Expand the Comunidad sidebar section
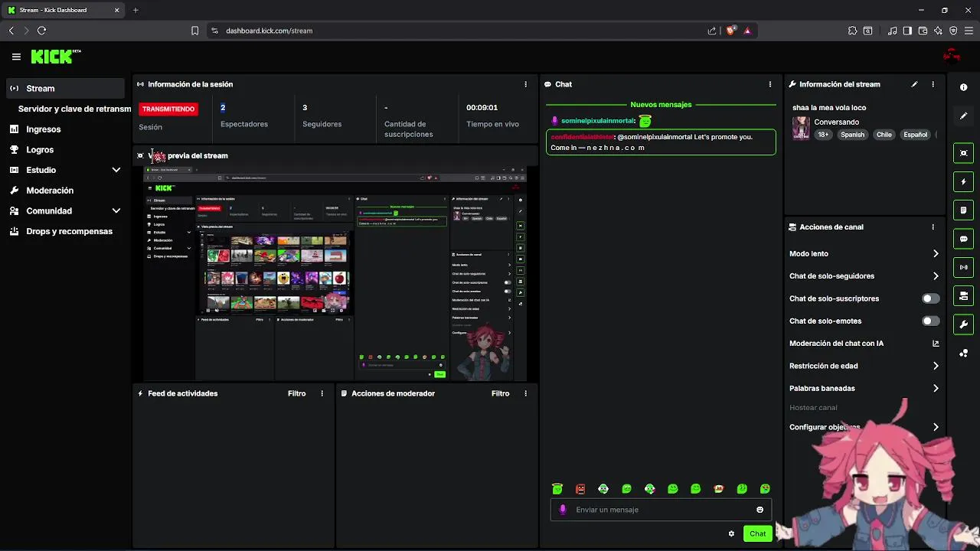Viewport: 980px width, 551px height. point(116,210)
